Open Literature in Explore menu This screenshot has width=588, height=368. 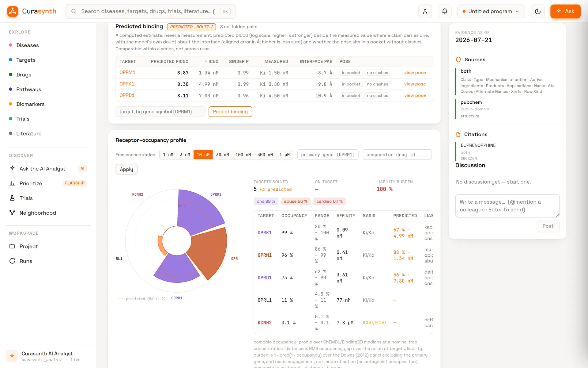pyautogui.click(x=29, y=133)
